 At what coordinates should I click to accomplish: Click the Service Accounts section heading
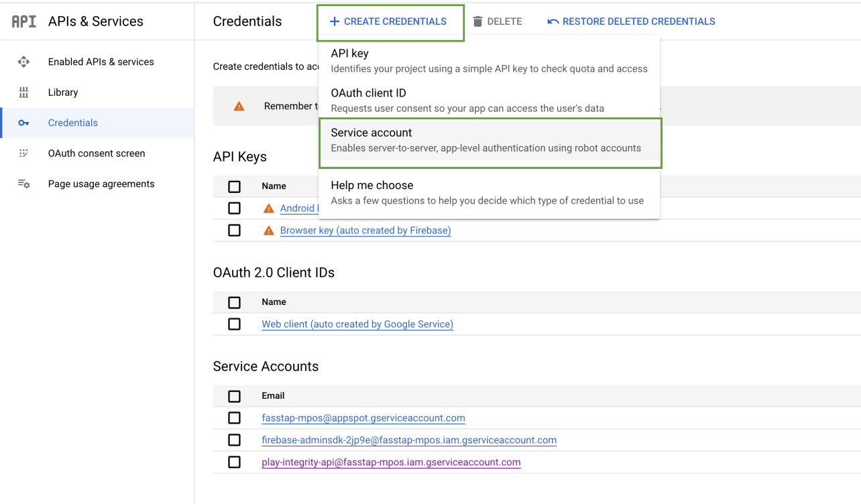pyautogui.click(x=266, y=367)
